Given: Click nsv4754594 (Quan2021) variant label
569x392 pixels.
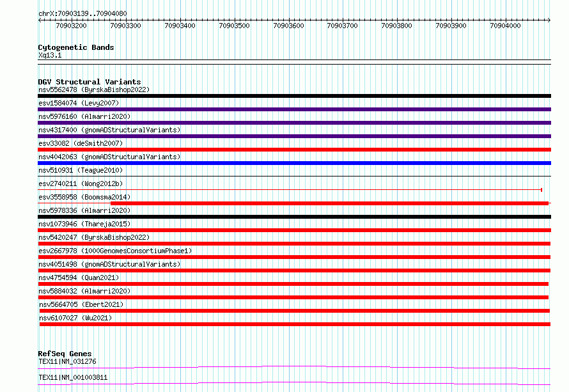Looking at the screenshot, I should (x=79, y=278).
